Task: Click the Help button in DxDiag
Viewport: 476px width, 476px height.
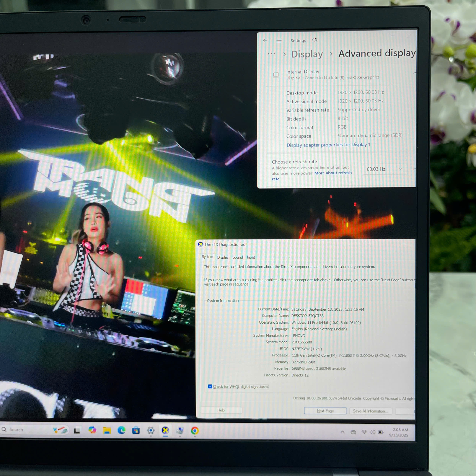Action: 221,410
